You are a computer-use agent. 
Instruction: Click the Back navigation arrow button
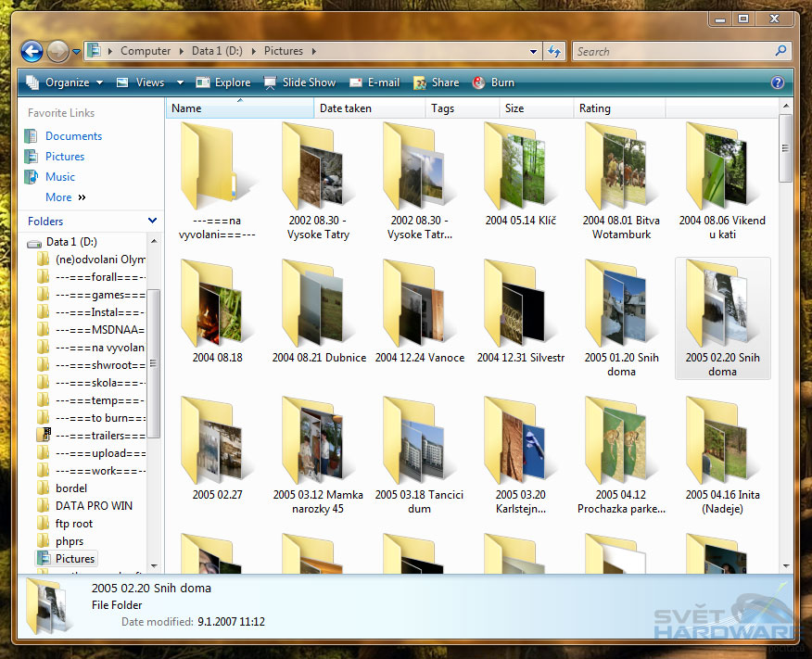[32, 52]
